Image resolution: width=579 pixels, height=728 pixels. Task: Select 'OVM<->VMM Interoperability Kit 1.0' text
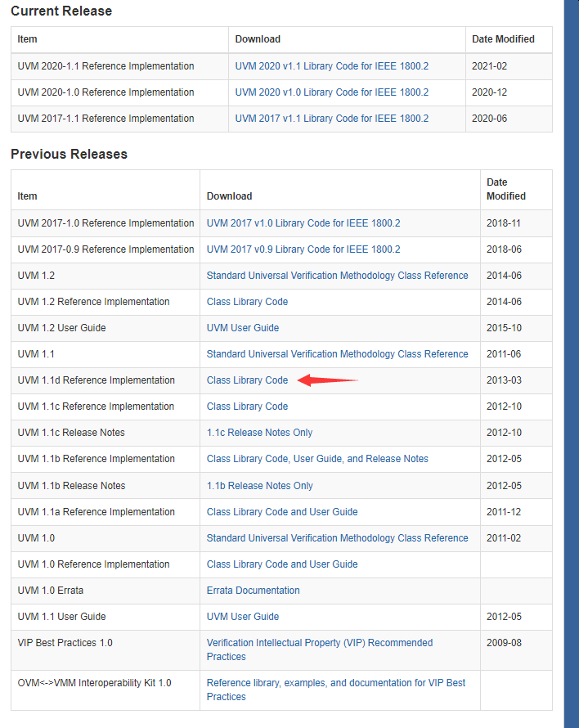point(94,682)
